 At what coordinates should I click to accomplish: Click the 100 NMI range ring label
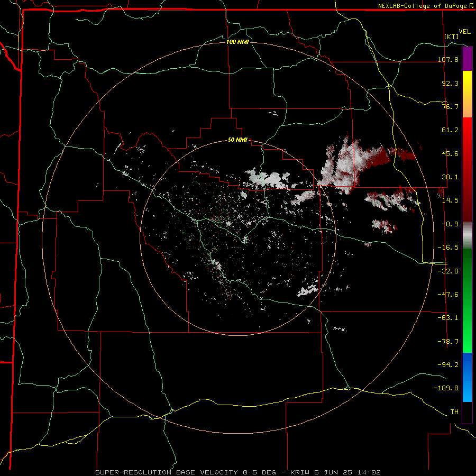click(237, 42)
